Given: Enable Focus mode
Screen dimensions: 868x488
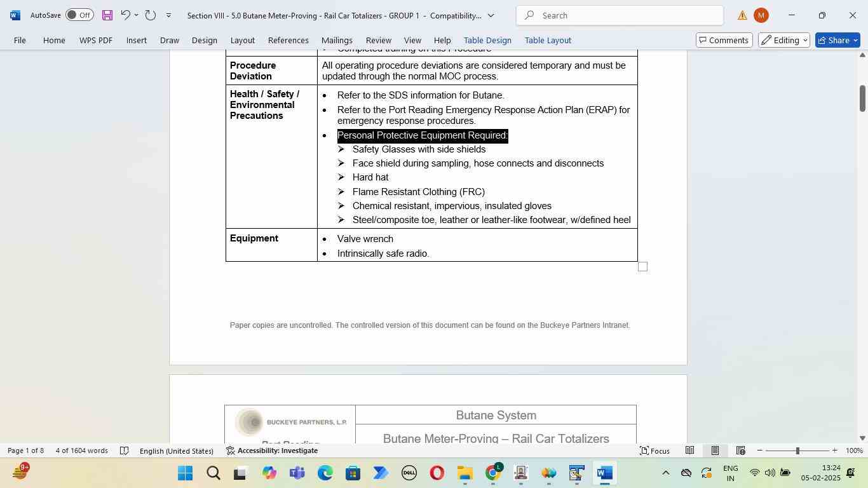Looking at the screenshot, I should tap(654, 451).
